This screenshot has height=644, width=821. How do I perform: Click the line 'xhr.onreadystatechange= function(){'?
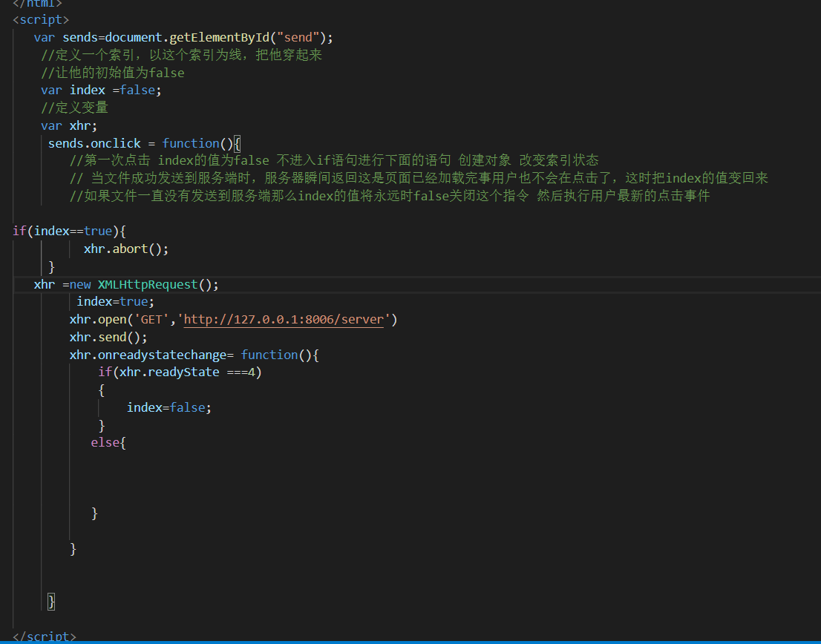click(x=194, y=355)
